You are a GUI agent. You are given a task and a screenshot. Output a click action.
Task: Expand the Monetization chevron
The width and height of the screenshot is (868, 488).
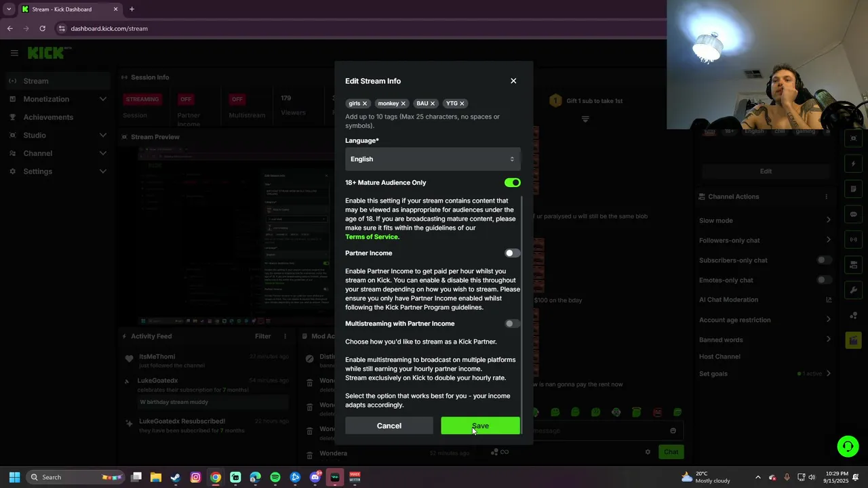(102, 99)
